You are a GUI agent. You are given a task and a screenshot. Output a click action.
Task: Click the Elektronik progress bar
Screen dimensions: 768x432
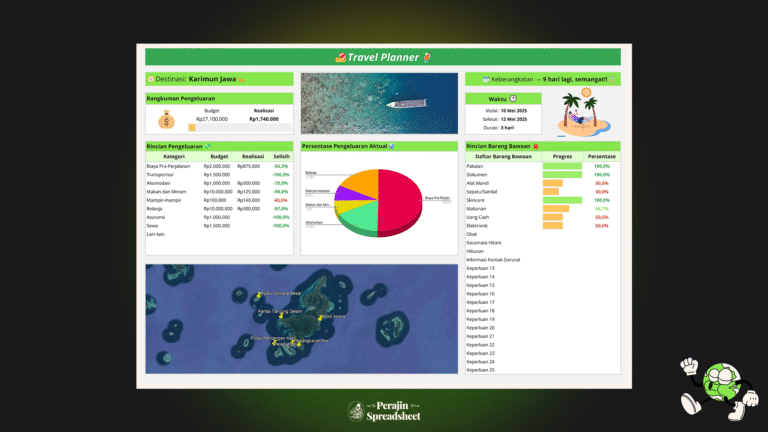click(552, 226)
